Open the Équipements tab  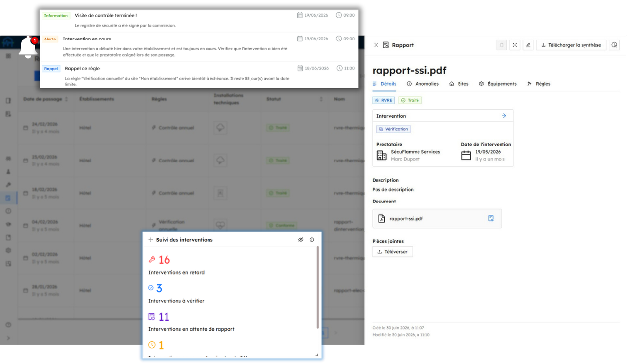point(498,84)
